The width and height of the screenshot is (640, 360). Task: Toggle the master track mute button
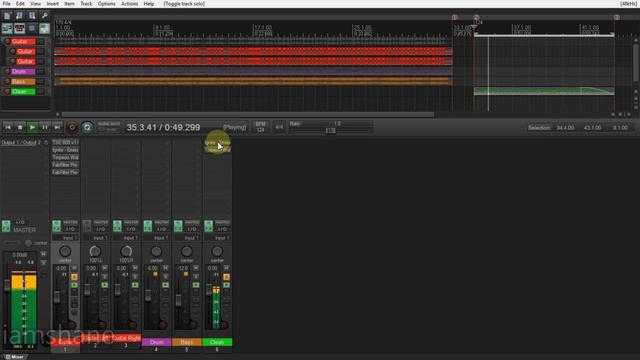[44, 254]
